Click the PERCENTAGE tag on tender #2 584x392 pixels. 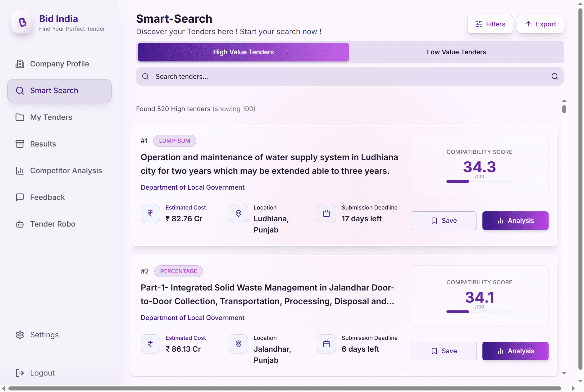coord(179,271)
